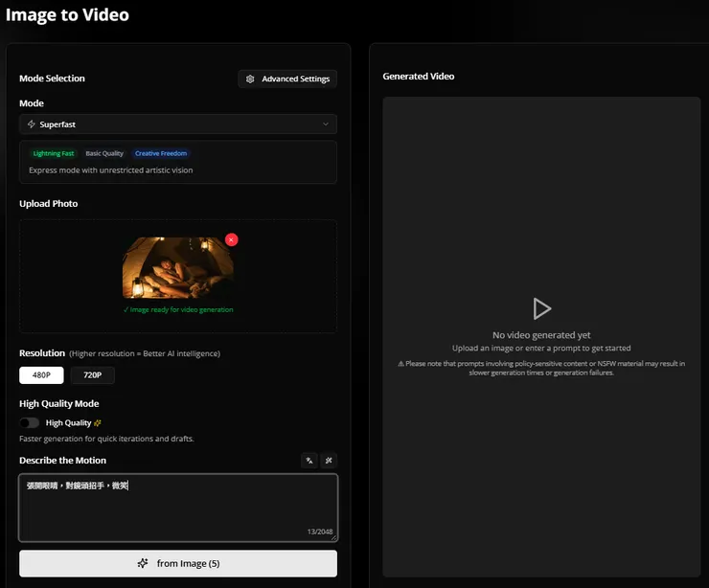The image size is (709, 588).
Task: Click the 'Faster generation for quick iterations' hint
Action: coord(106,439)
